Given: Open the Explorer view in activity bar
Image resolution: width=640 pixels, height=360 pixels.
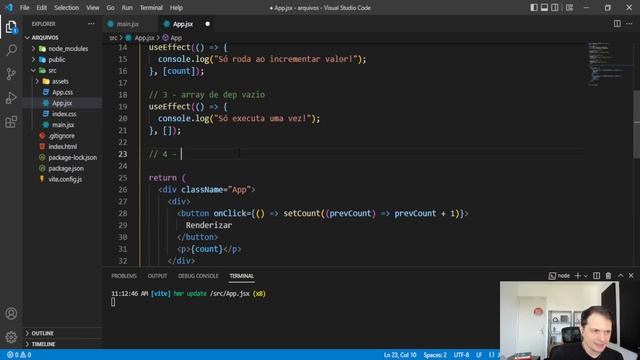Looking at the screenshot, I should (11, 27).
